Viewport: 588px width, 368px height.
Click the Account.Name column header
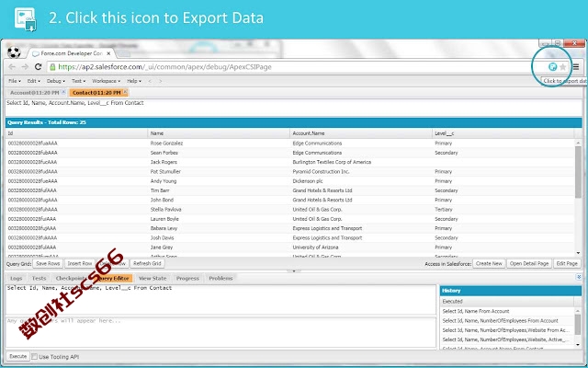point(361,133)
